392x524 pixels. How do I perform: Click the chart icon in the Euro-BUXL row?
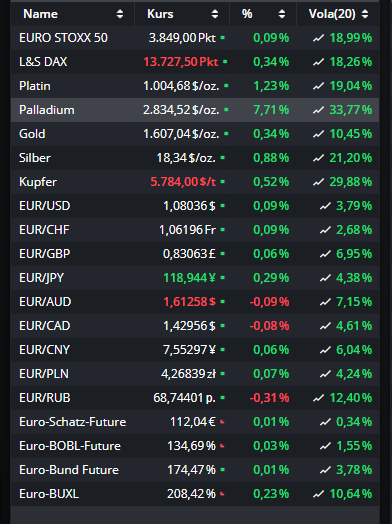coord(318,494)
